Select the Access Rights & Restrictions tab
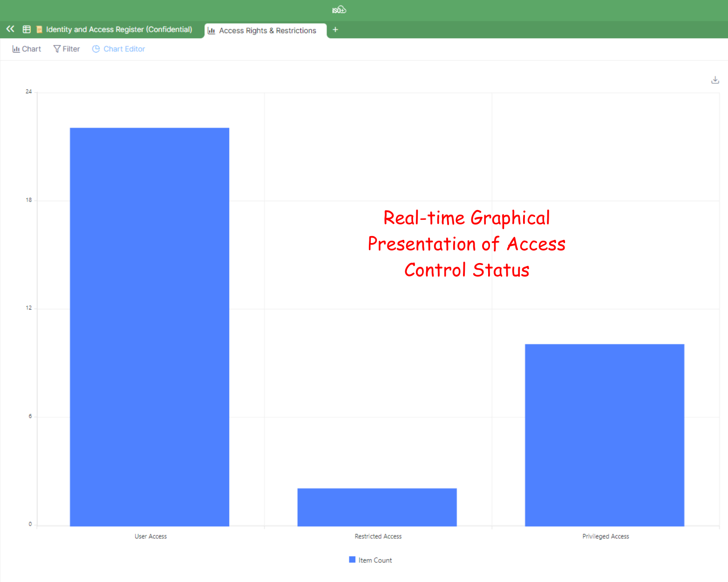The width and height of the screenshot is (728, 582). 267,31
